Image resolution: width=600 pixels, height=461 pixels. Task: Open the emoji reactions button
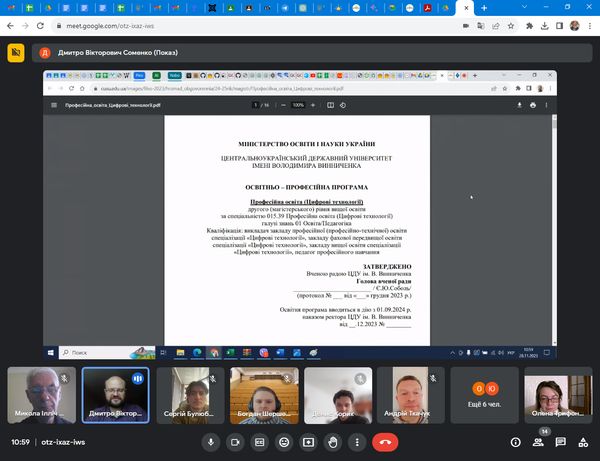[x=285, y=441]
